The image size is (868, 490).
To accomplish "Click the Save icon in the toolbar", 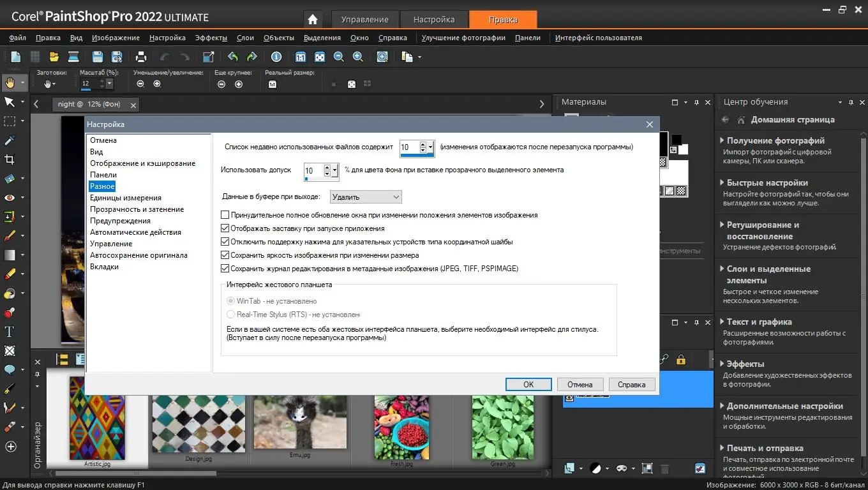I will pyautogui.click(x=96, y=57).
